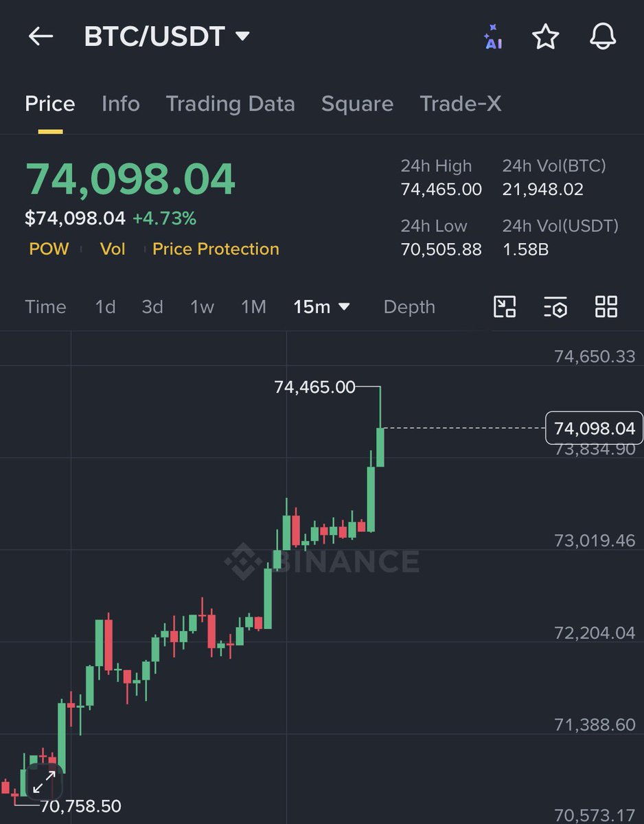Switch to the Info tab
Screen dimensions: 644x824
click(120, 104)
